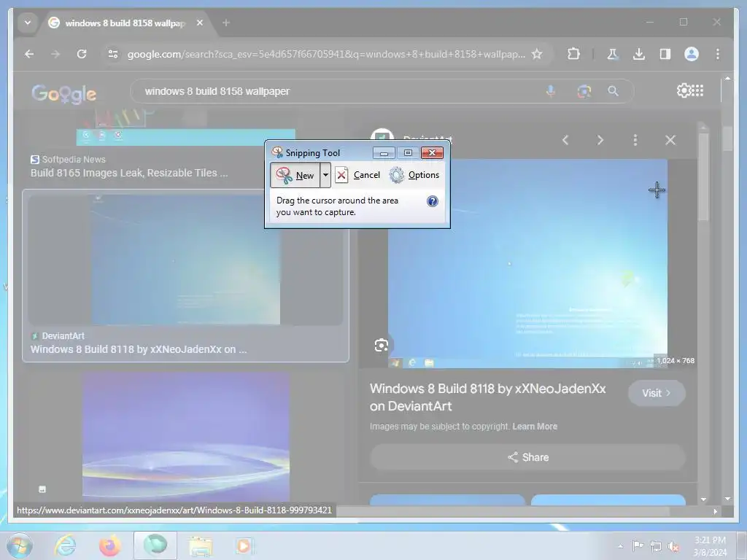
Task: Open a new Chrome tab
Action: point(226,23)
